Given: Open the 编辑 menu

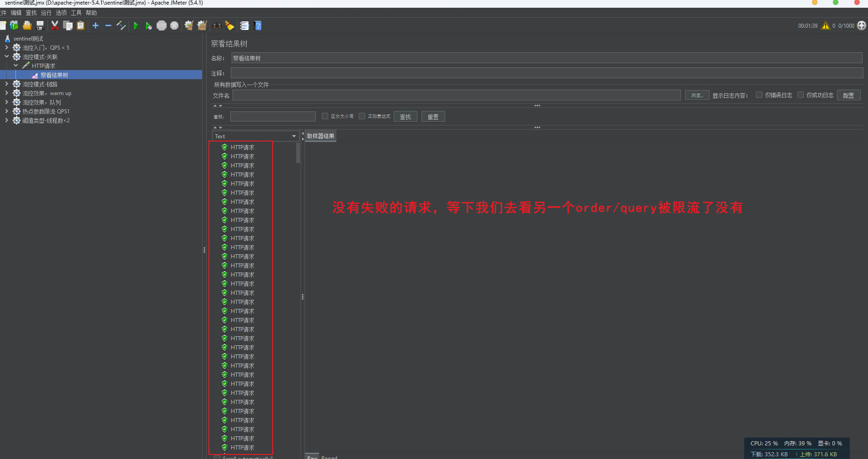Looking at the screenshot, I should 16,13.
